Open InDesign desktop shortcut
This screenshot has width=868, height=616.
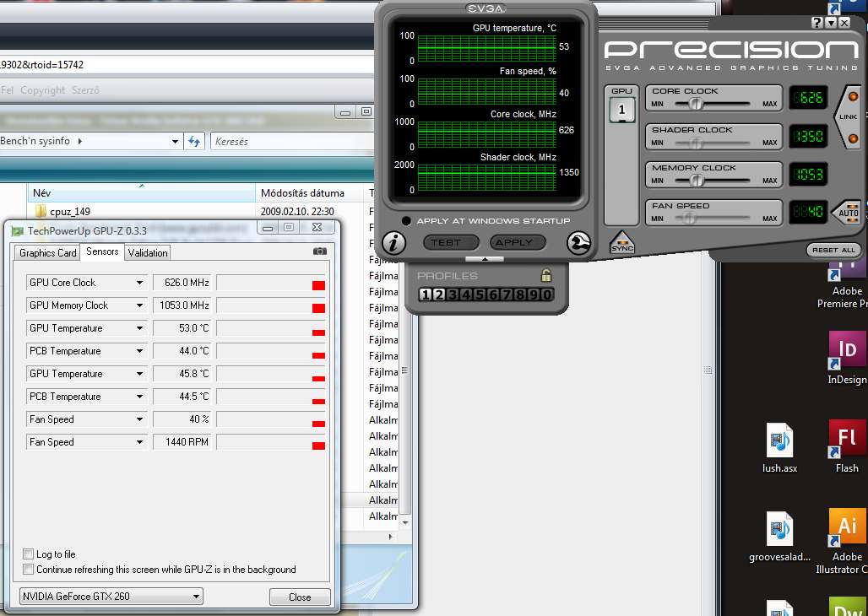click(x=847, y=358)
